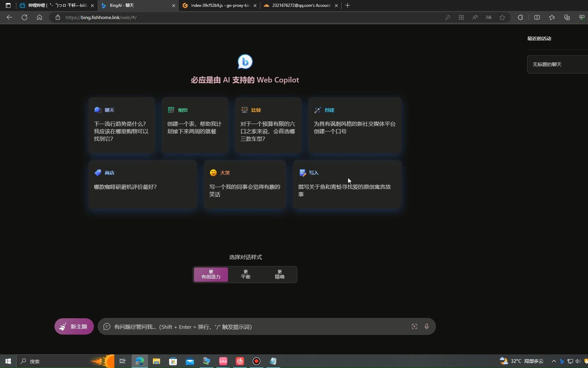The image size is (588, 368).
Task: Refresh the current page
Action: [x=24, y=17]
